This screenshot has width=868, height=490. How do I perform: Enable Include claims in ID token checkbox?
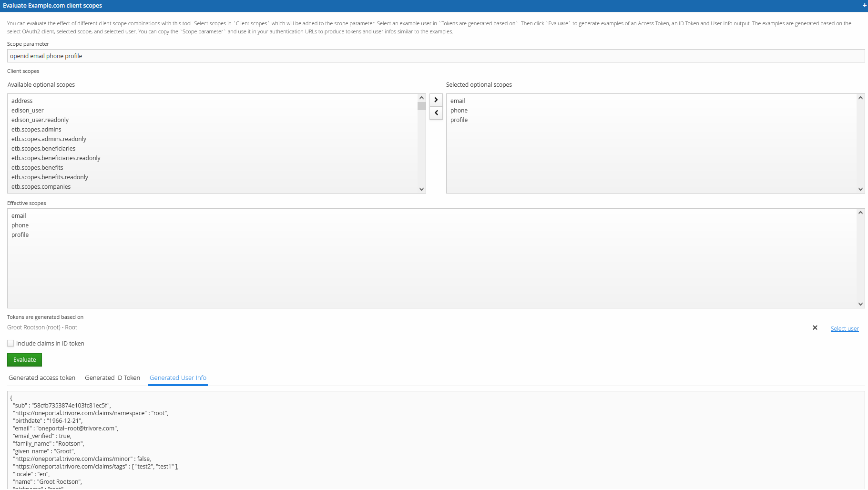(10, 344)
